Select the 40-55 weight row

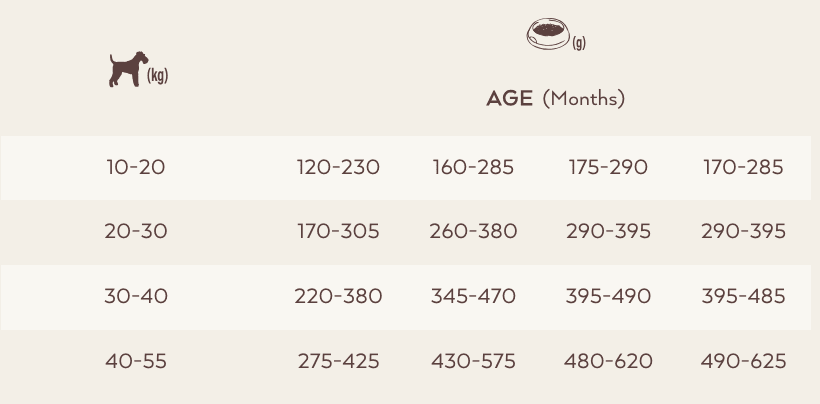[406, 362]
